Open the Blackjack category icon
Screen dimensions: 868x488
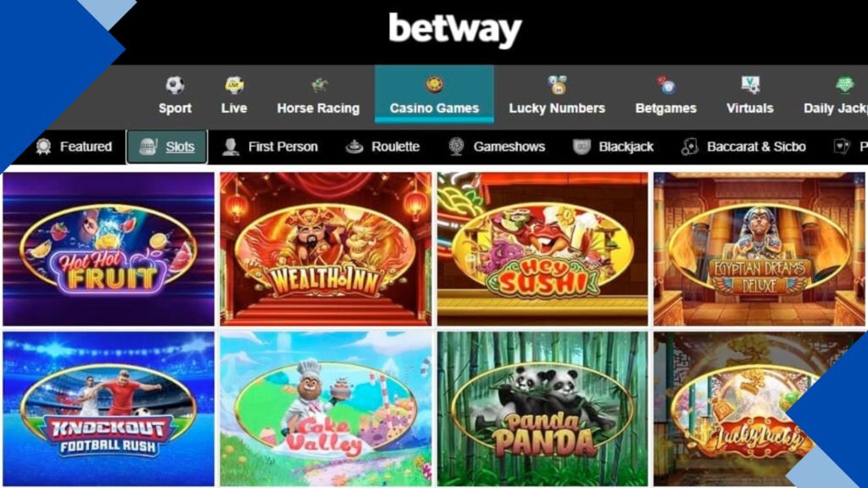[581, 147]
